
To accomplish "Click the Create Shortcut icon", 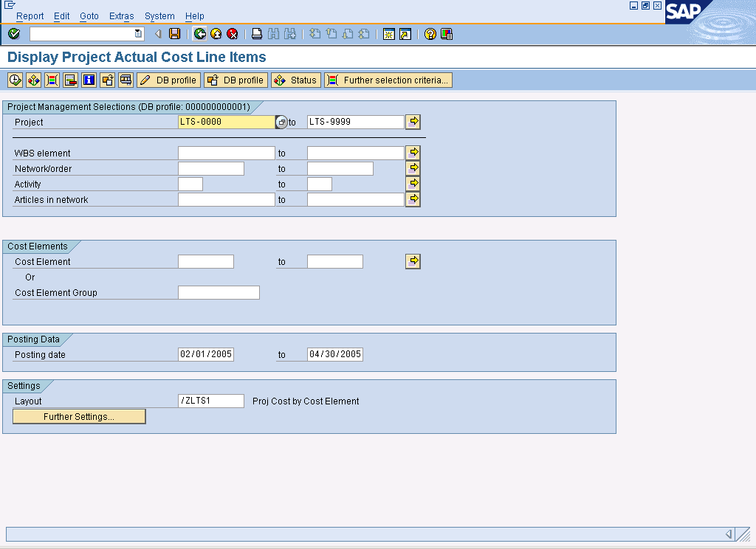I will pyautogui.click(x=405, y=34).
